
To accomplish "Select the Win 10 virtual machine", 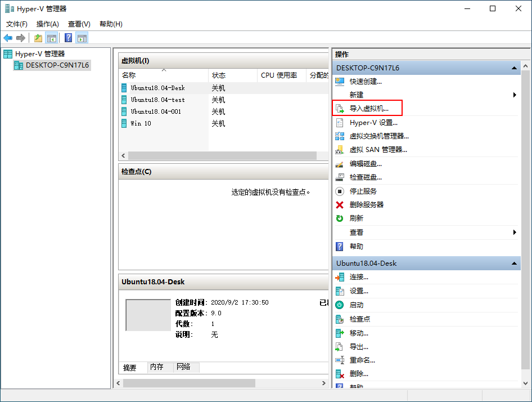I will (140, 123).
